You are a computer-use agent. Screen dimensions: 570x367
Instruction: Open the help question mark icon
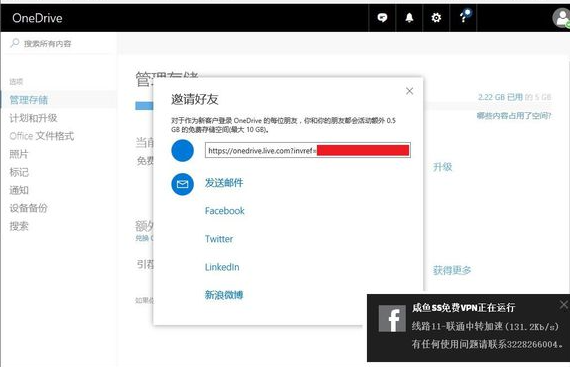coord(464,17)
